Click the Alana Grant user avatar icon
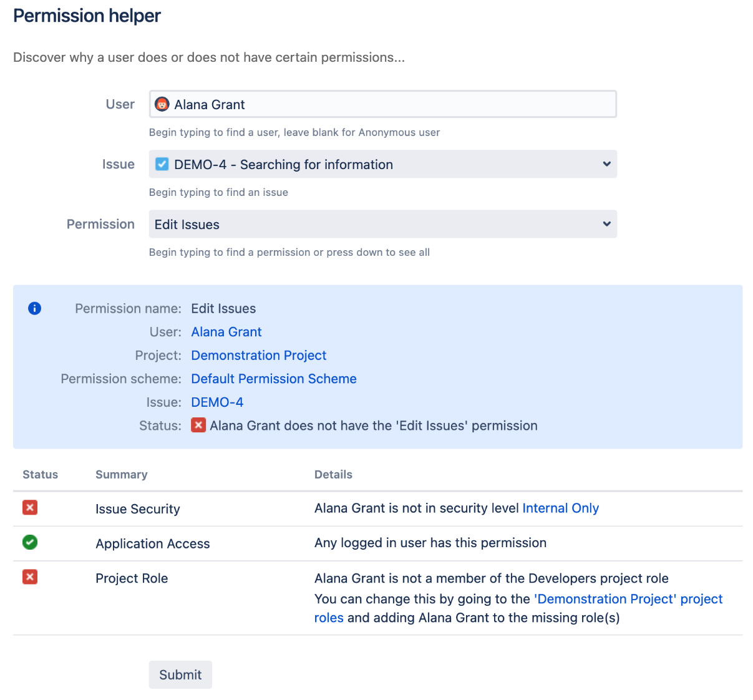This screenshot has width=753, height=700. (x=162, y=104)
